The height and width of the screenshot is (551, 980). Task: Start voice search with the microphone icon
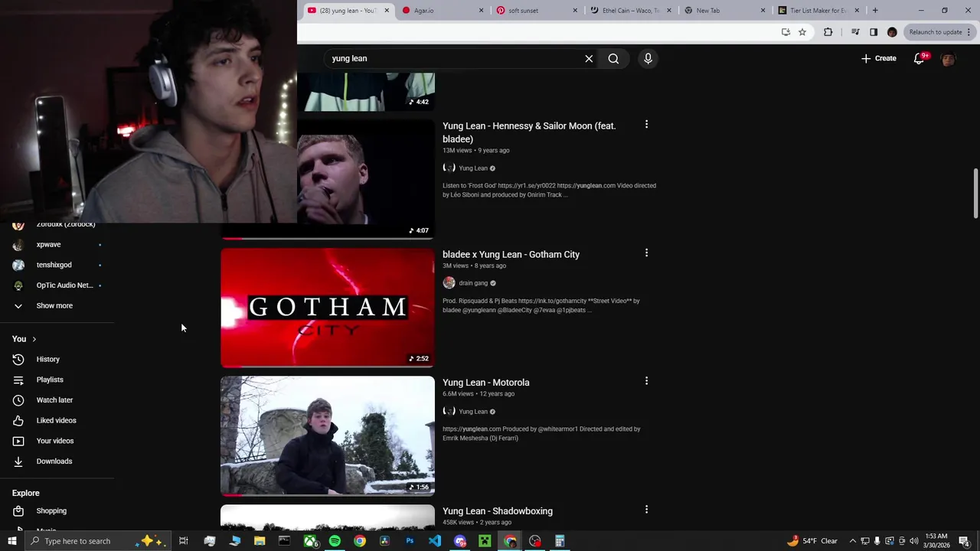648,58
